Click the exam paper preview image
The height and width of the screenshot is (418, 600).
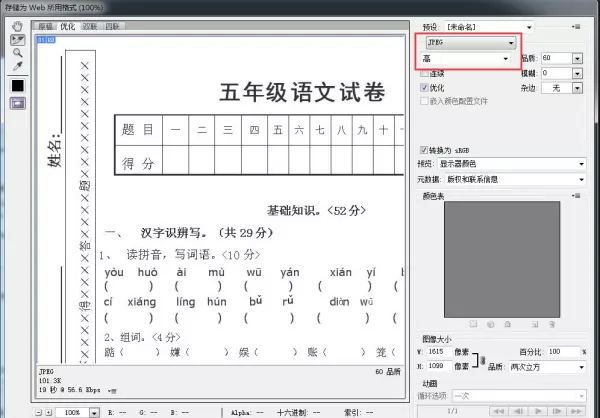(x=220, y=200)
